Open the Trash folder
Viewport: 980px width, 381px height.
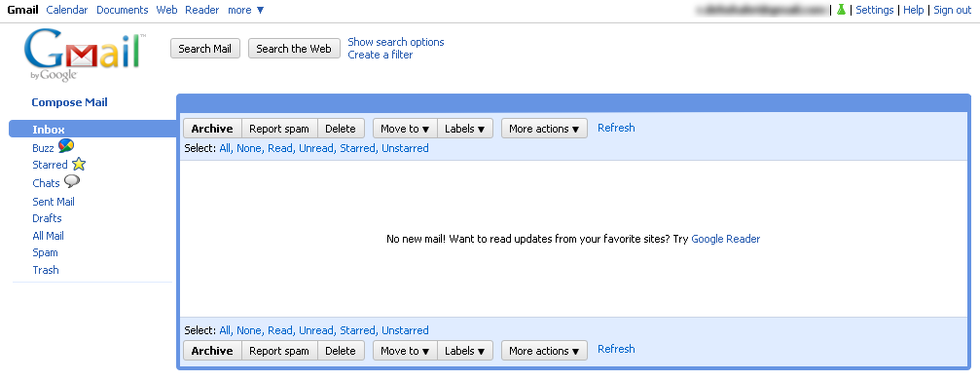pyautogui.click(x=46, y=270)
